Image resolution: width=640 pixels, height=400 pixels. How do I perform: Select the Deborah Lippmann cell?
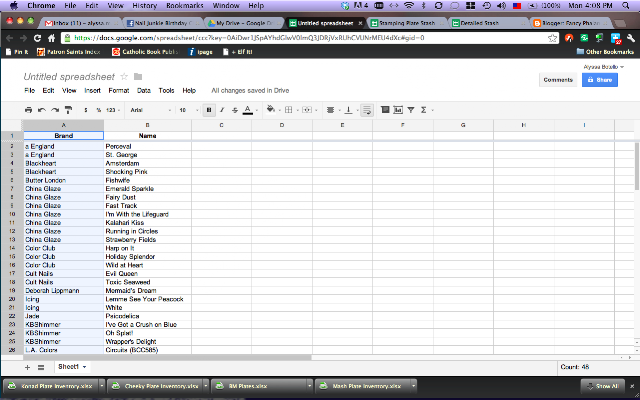(x=63, y=291)
